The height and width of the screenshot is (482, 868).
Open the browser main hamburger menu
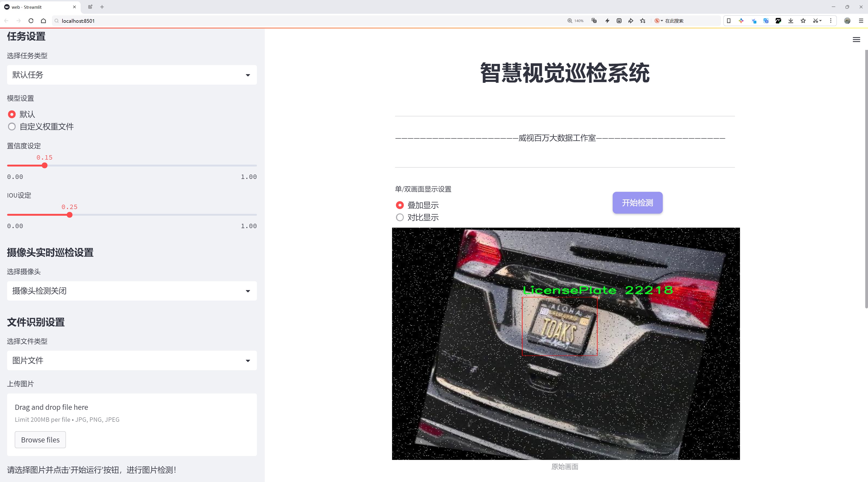coord(861,20)
